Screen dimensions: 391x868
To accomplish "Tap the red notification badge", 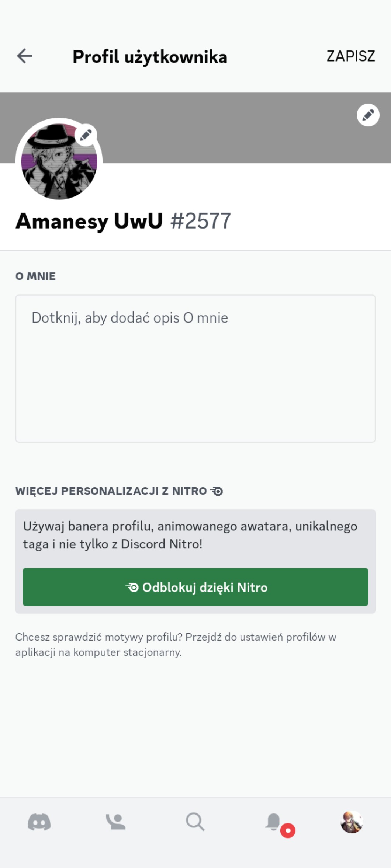I will pos(288,830).
